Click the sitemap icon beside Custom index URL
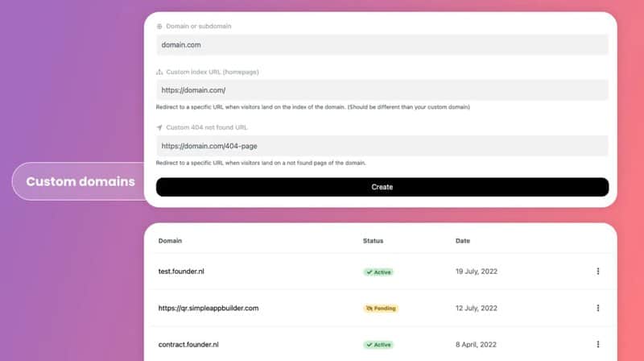This screenshot has width=644, height=361. [x=159, y=72]
